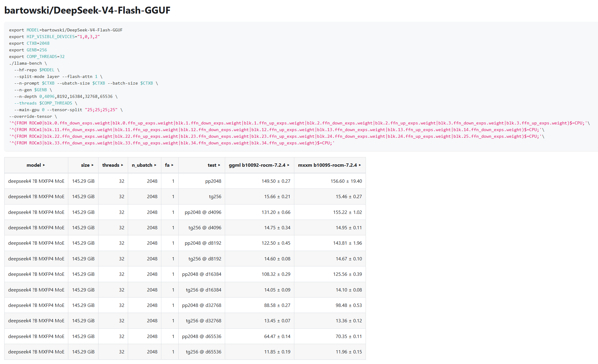Click the export CTXB=2048 line
The image size is (598, 364).
click(x=29, y=43)
